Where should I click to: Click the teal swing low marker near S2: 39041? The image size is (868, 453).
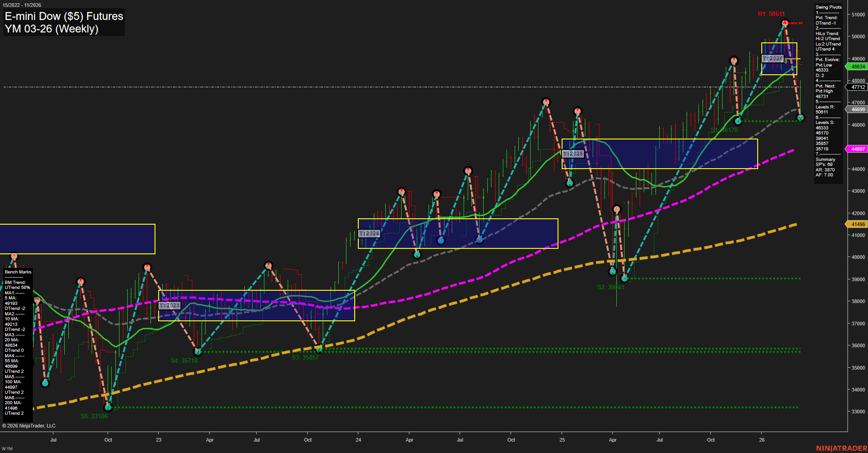[624, 278]
